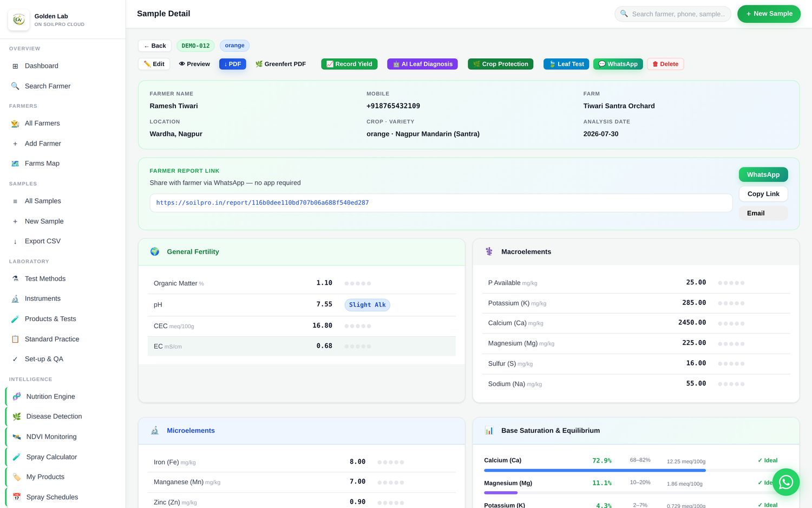The height and width of the screenshot is (508, 812).
Task: Click the Set-up & QA checkmark icon
Action: point(15,359)
